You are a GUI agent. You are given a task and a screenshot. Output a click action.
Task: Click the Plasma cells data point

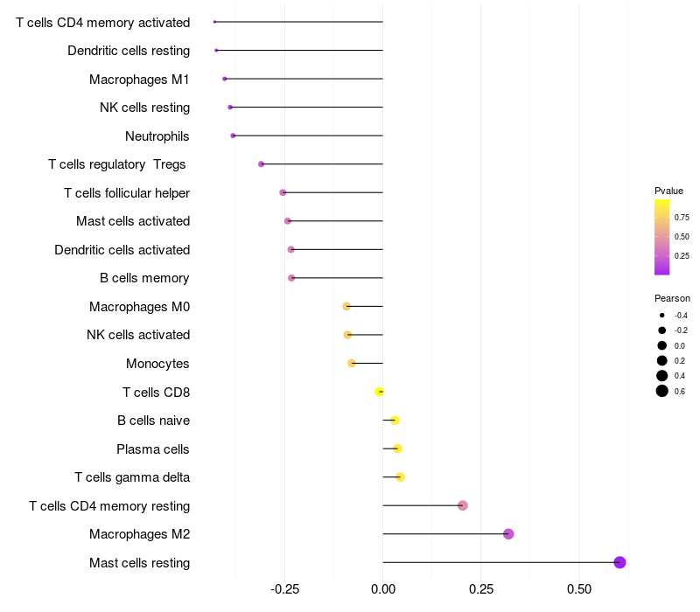point(398,449)
